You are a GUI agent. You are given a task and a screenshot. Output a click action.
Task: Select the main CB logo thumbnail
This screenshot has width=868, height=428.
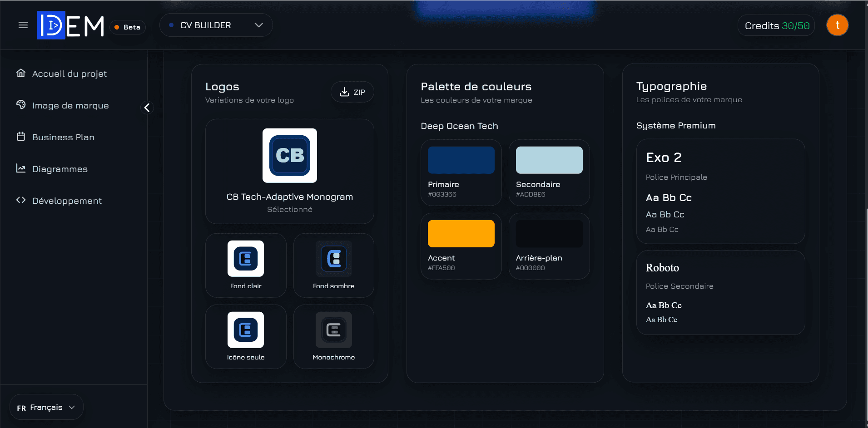(x=290, y=155)
